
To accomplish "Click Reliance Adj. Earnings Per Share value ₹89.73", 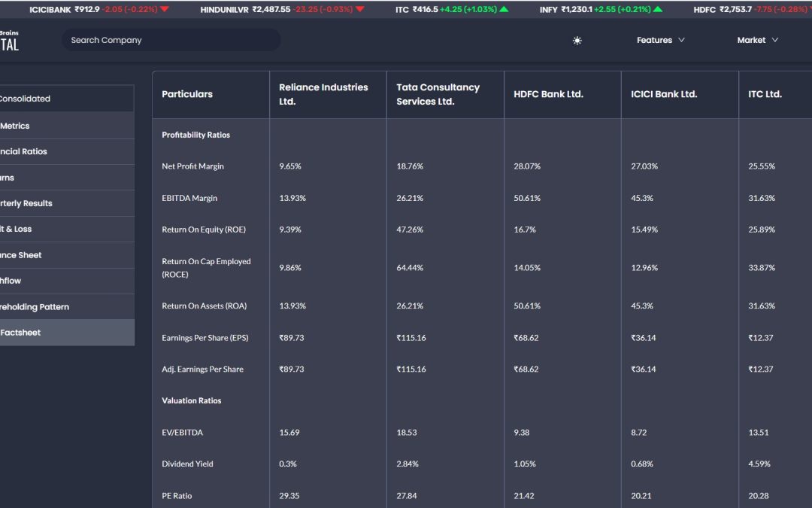I will click(292, 370).
